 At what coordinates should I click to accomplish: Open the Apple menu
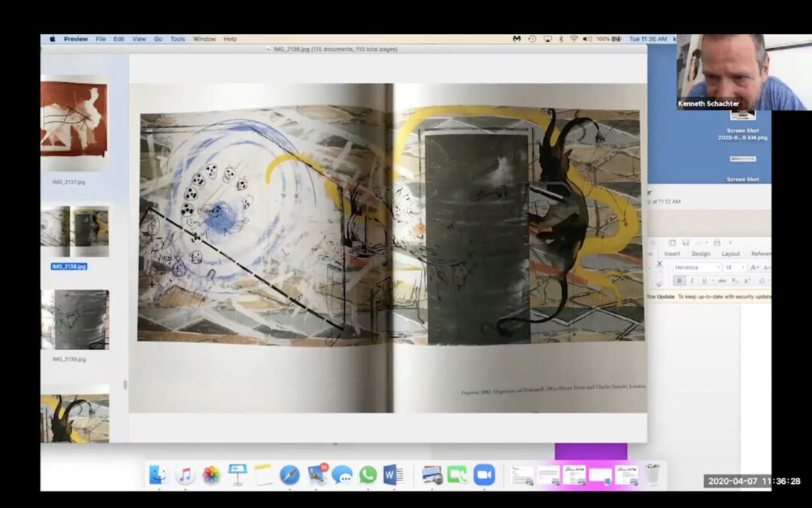[x=53, y=39]
